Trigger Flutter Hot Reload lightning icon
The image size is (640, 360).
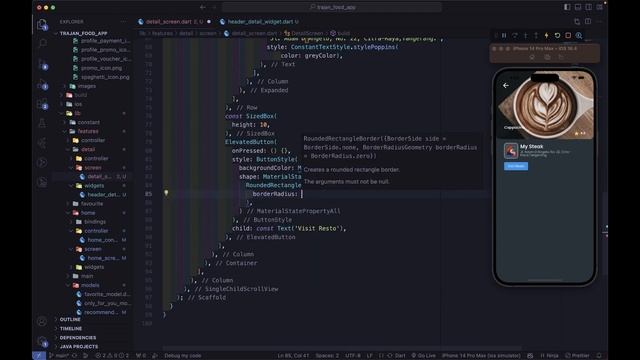[x=547, y=36]
